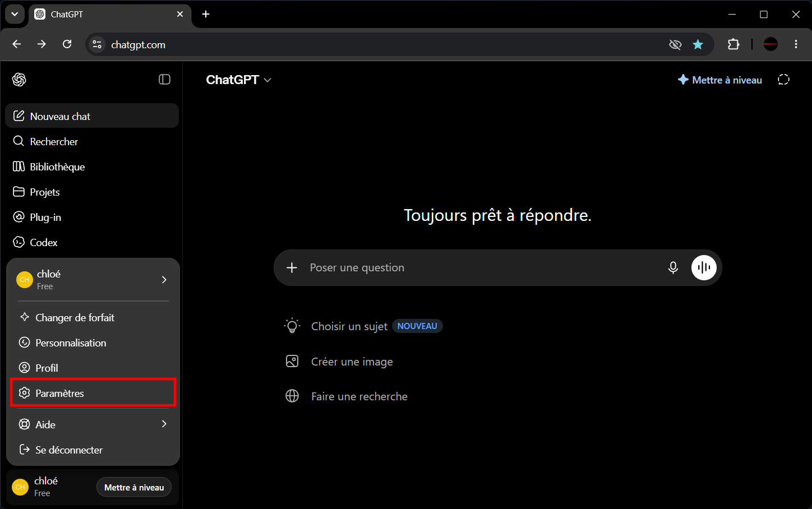
Task: Click the image icon beside Créer une image
Action: coord(292,361)
